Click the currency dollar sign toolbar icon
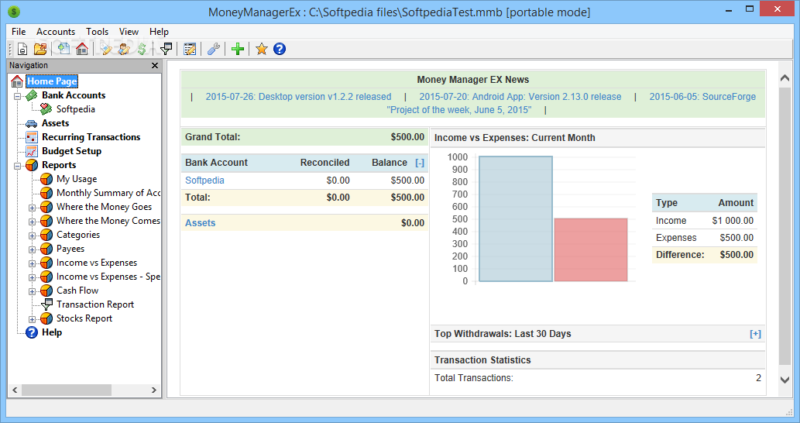Screen dimensions: 800x423 coord(142,49)
